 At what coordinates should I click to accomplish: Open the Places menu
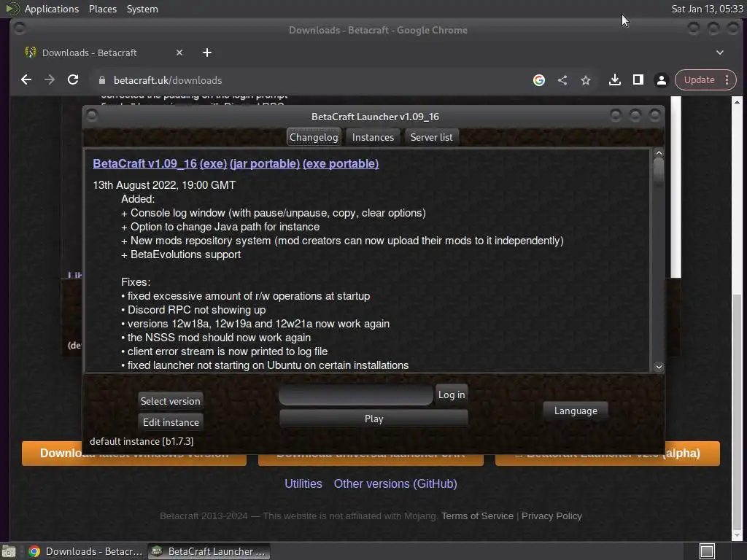pyautogui.click(x=102, y=9)
